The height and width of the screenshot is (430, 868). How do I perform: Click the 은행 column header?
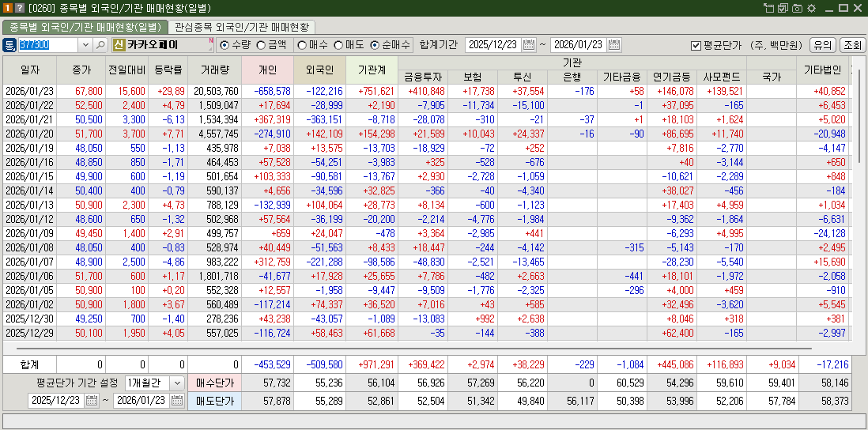pos(572,77)
